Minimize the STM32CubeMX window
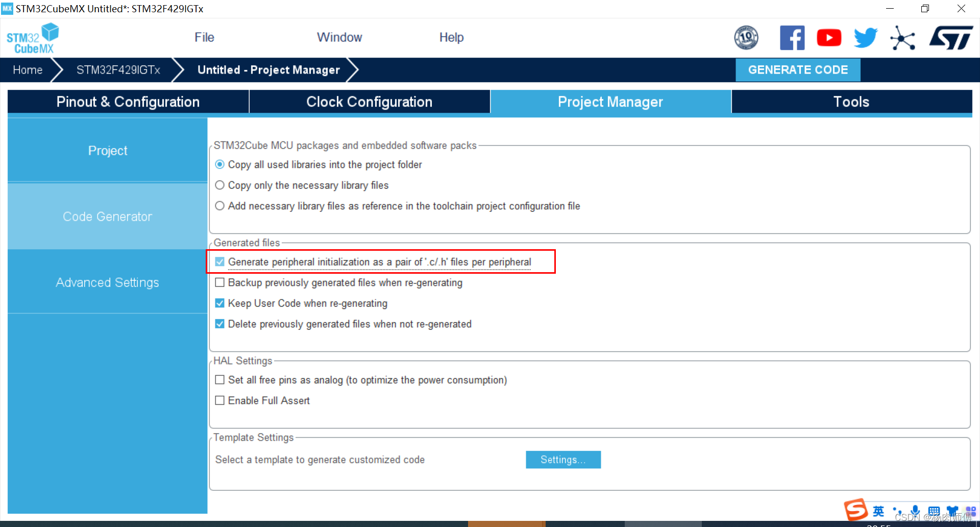Screen dimensions: 980x527 pos(890,9)
